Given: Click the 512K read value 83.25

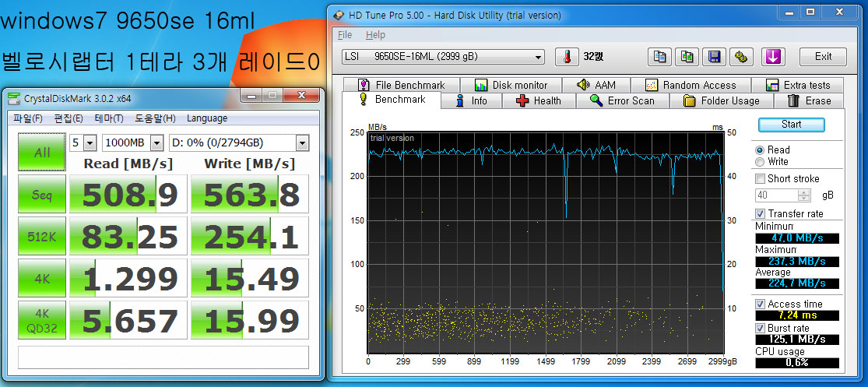Looking at the screenshot, I should tap(128, 237).
